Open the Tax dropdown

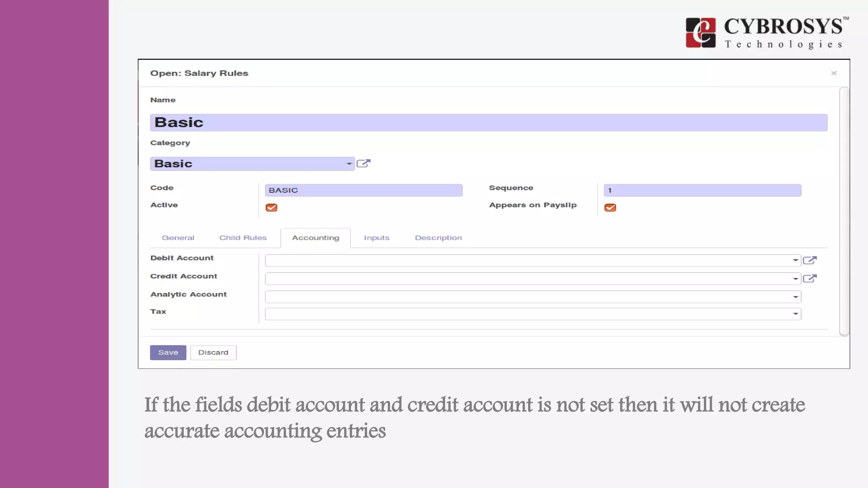[795, 314]
